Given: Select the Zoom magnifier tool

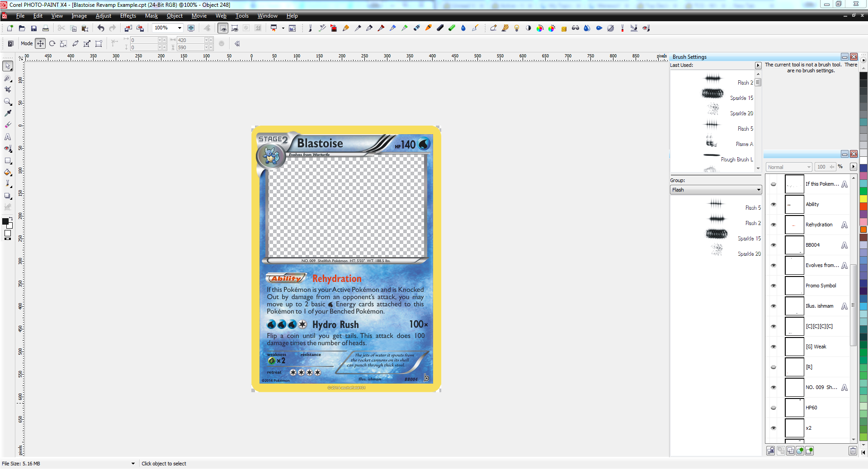Looking at the screenshot, I should 8,102.
